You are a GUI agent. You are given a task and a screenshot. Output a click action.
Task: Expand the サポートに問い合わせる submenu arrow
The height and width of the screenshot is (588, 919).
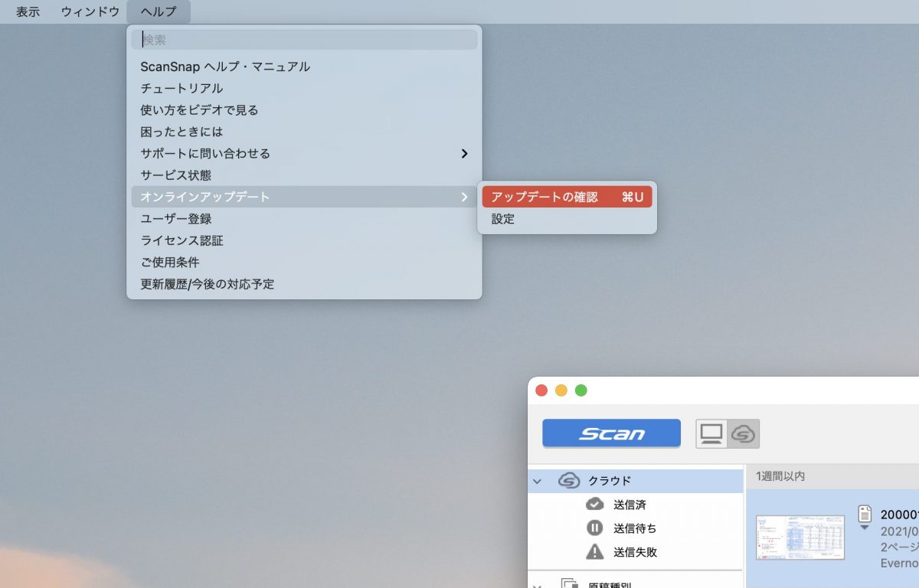(464, 154)
